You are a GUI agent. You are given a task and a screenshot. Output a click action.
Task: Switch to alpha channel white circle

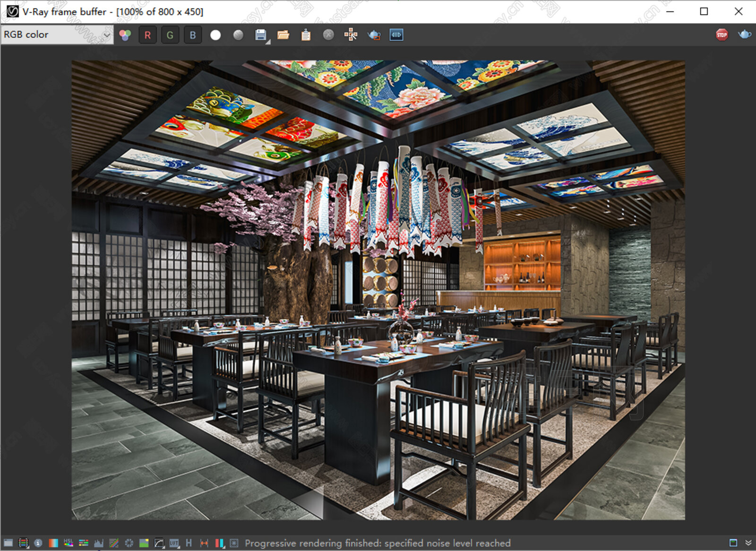point(215,35)
